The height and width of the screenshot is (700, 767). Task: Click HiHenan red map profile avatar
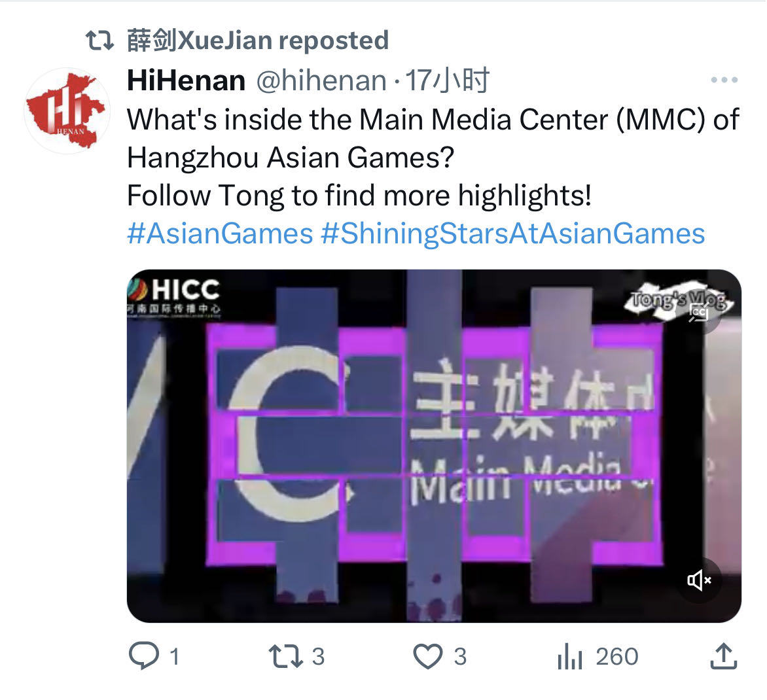[x=67, y=111]
